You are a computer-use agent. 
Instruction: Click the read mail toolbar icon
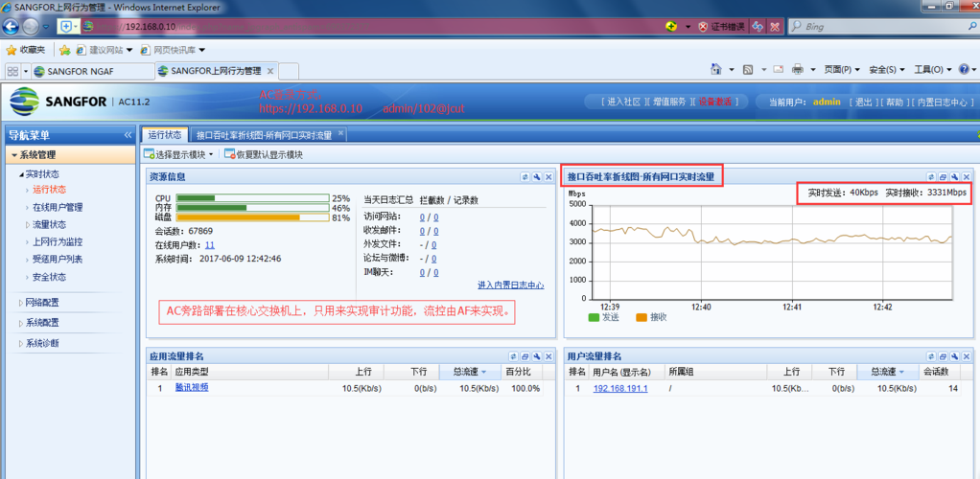click(779, 69)
